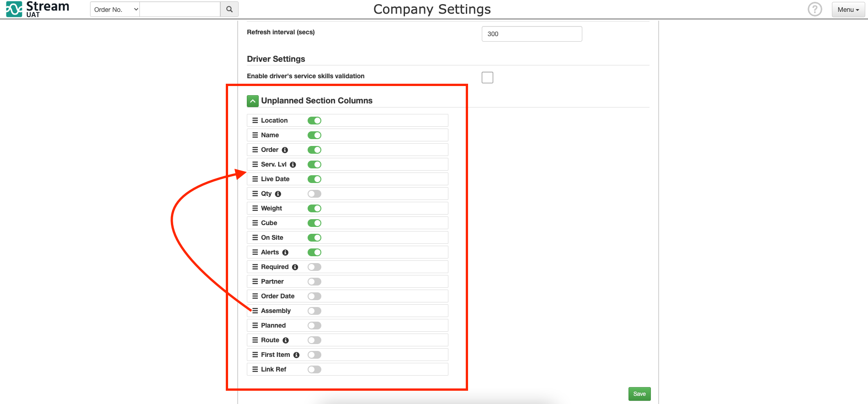This screenshot has height=404, width=868.
Task: Click the info icon beside Route
Action: [x=286, y=340]
